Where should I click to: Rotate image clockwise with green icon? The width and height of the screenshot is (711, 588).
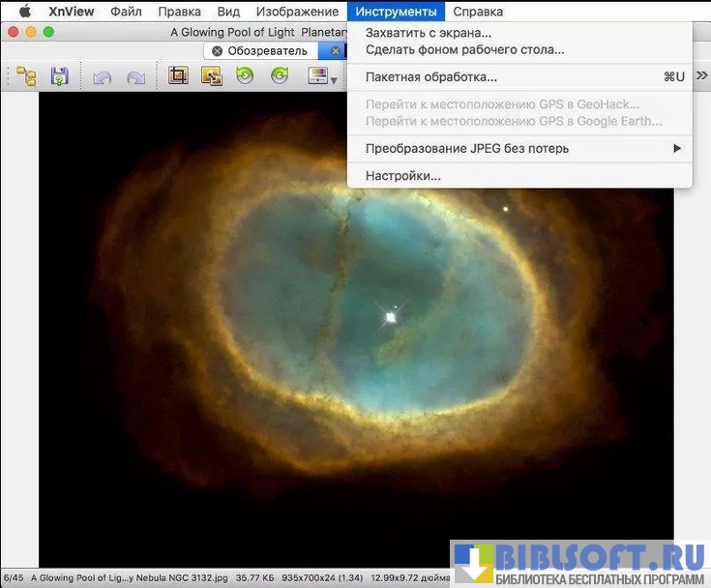click(x=280, y=75)
